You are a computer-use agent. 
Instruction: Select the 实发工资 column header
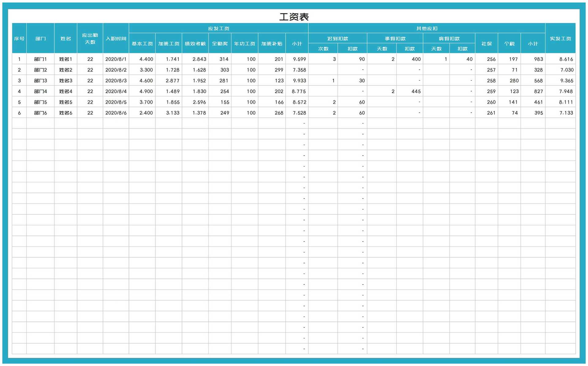tap(560, 38)
